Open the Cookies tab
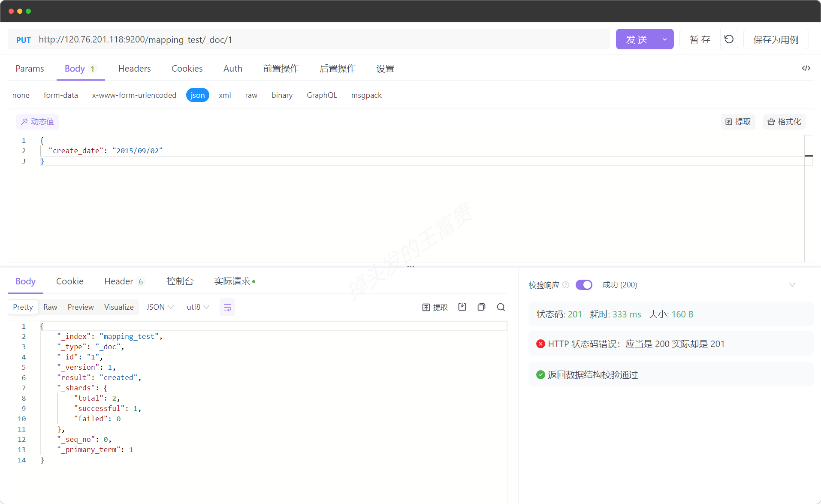This screenshot has width=821, height=504. click(x=187, y=69)
